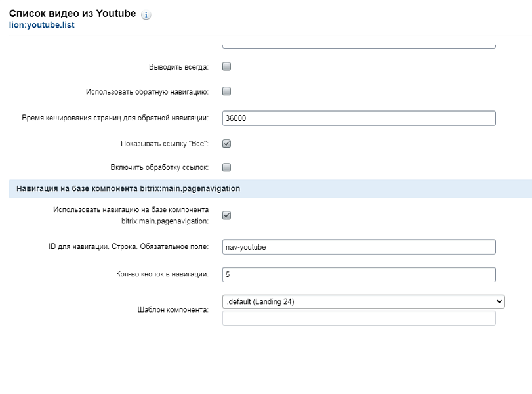Focus the navigation ID field with nav-youtube
The height and width of the screenshot is (394, 532).
click(x=358, y=247)
